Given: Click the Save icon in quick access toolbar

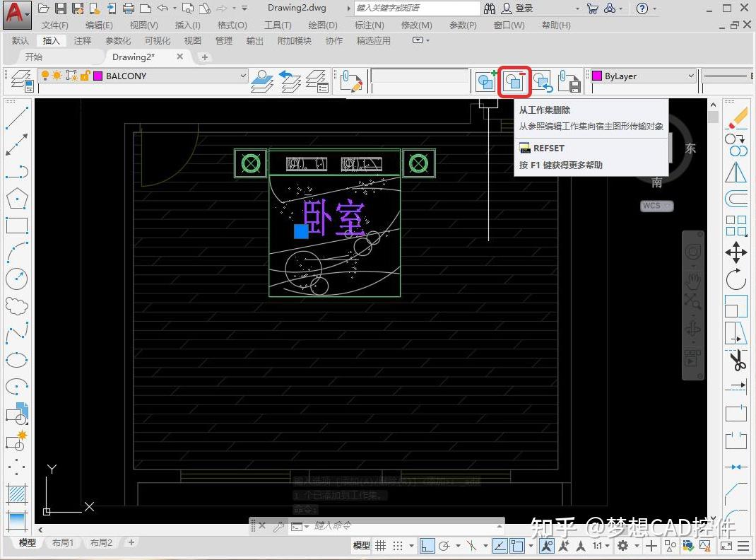Looking at the screenshot, I should pyautogui.click(x=60, y=8).
